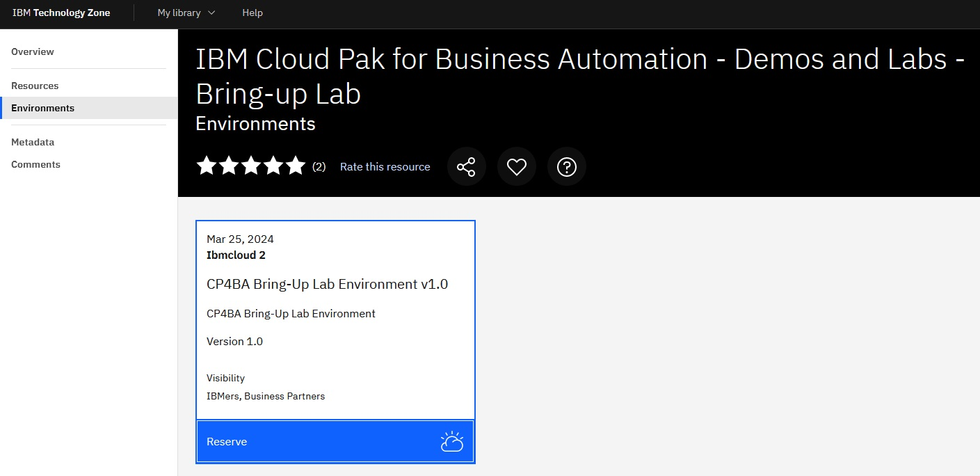Click the rating count (2)
980x476 pixels.
pyautogui.click(x=319, y=167)
